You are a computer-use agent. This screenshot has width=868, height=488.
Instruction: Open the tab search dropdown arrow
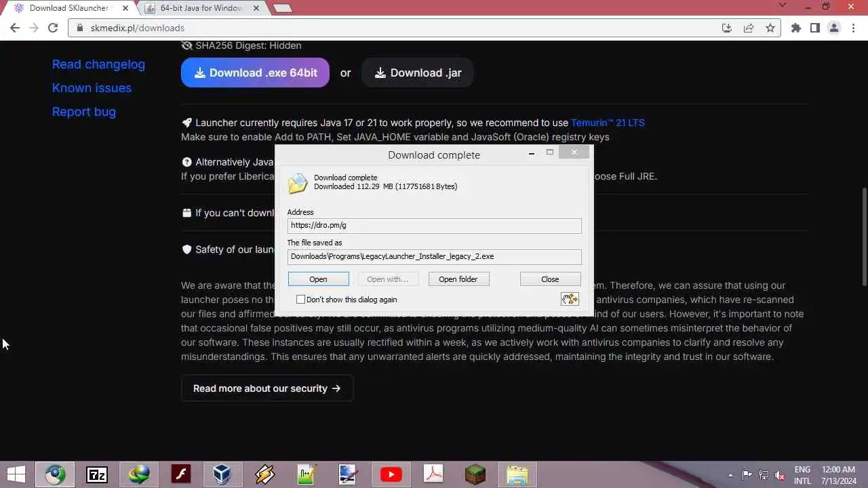[x=783, y=5]
